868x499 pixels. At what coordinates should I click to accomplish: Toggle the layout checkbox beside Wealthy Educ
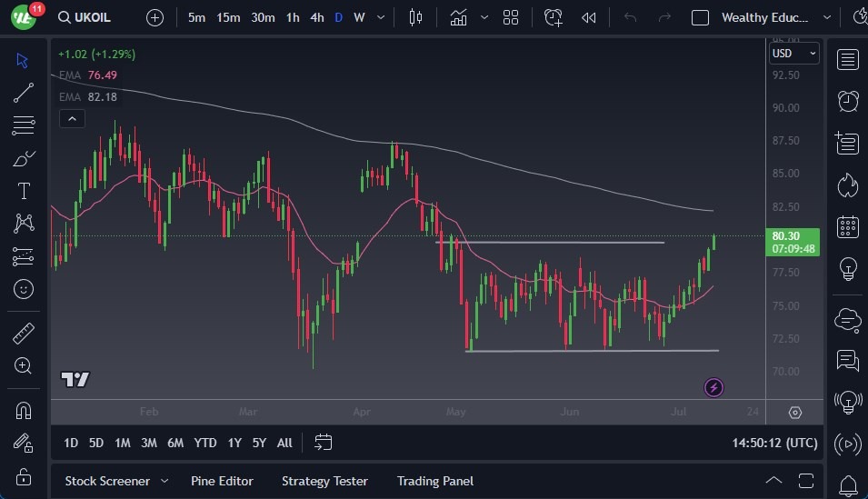click(700, 17)
